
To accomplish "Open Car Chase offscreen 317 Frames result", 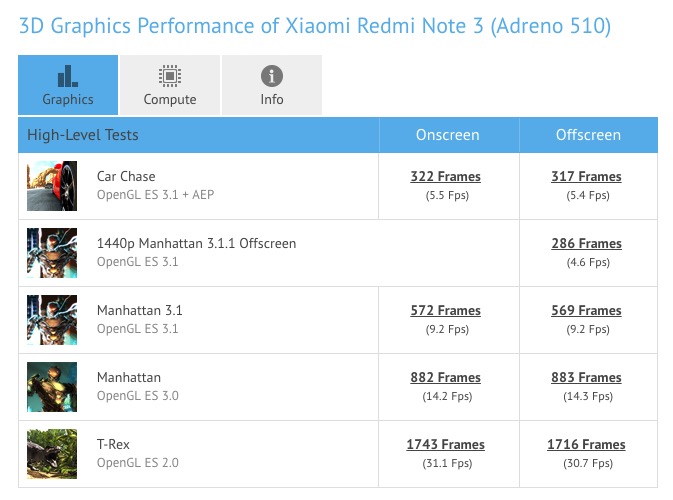I will pyautogui.click(x=586, y=177).
